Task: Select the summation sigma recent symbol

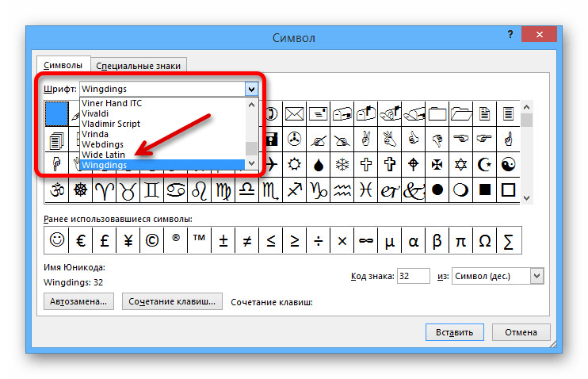Action: coord(508,240)
